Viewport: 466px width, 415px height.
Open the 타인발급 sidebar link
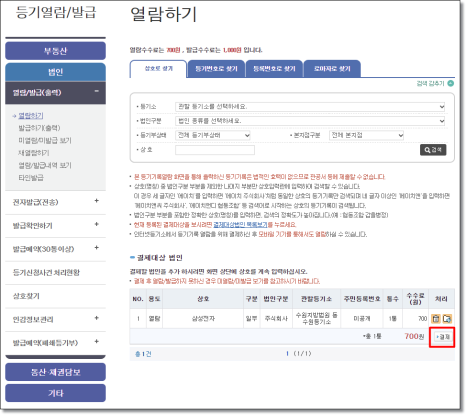tap(31, 178)
